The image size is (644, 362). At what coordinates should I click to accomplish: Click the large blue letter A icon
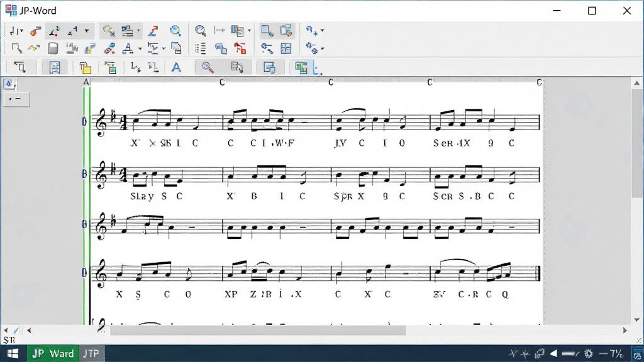click(176, 67)
